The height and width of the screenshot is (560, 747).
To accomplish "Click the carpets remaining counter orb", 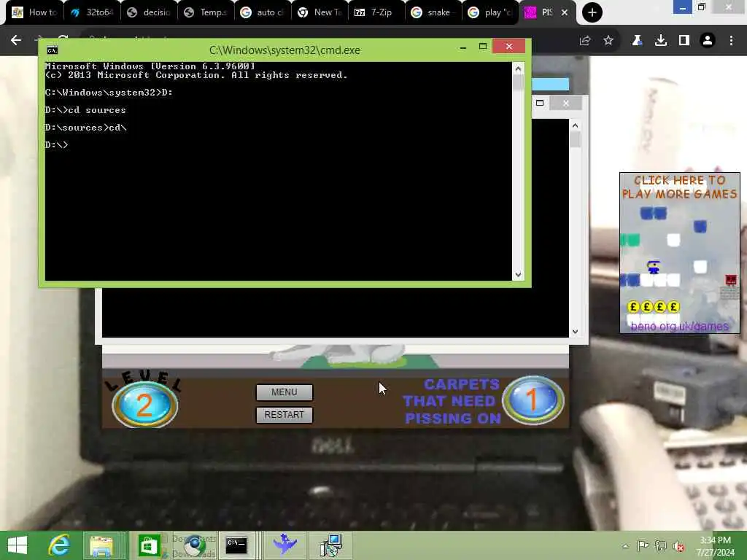I will 533,400.
